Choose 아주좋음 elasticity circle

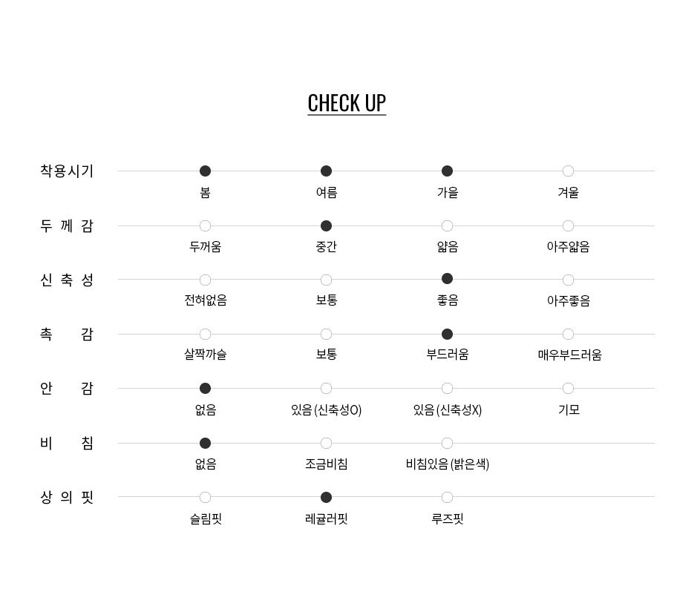pos(568,280)
